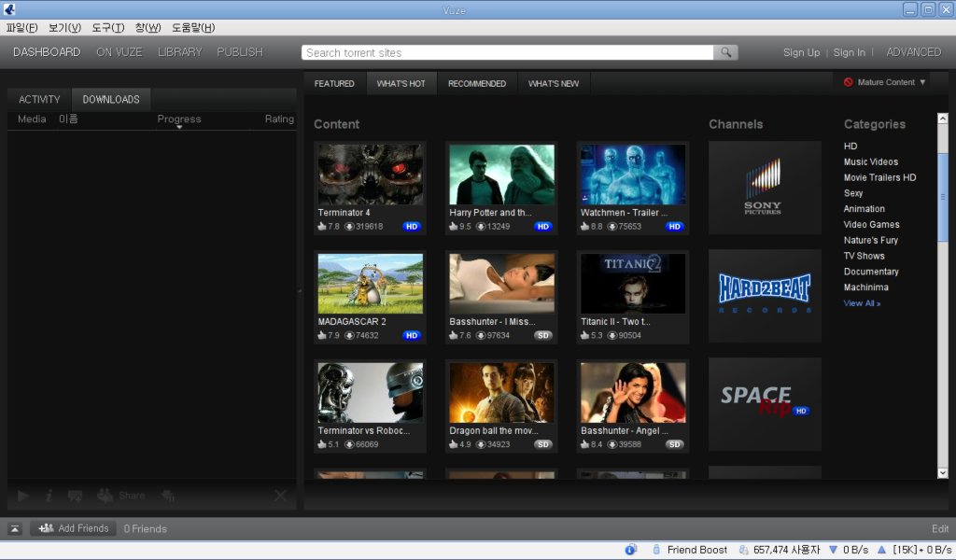Screen dimensions: 956x560
Task: Switch to the DOWNLOADS tab
Action: coord(111,99)
